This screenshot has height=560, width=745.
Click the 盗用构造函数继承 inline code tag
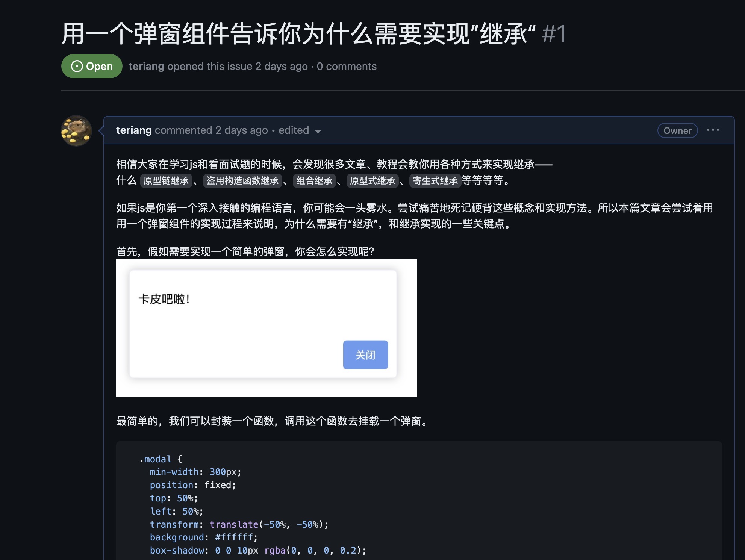coord(242,181)
